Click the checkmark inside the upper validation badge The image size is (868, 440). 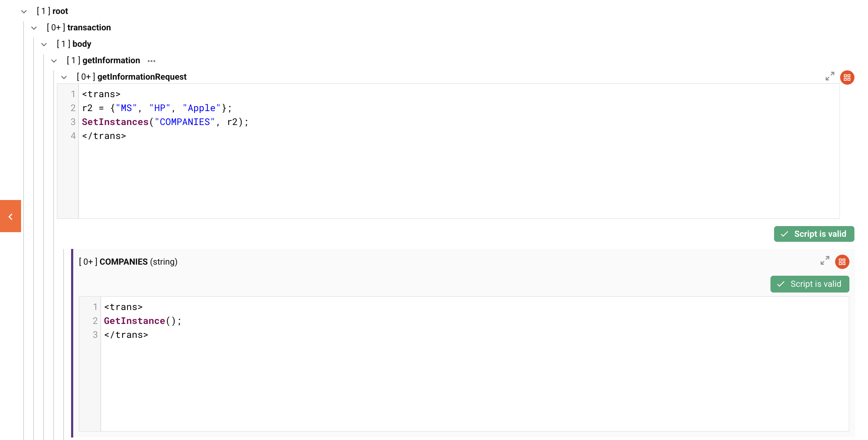point(783,234)
